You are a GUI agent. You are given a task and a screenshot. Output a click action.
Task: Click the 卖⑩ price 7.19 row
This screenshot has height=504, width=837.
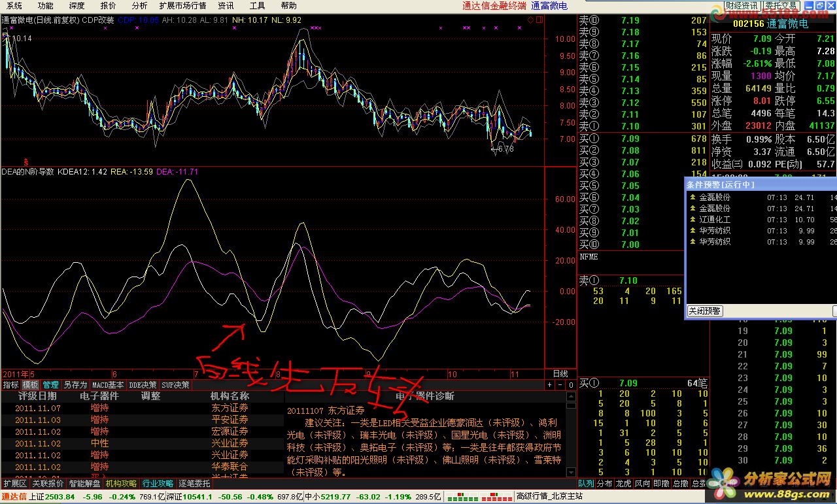pos(643,20)
